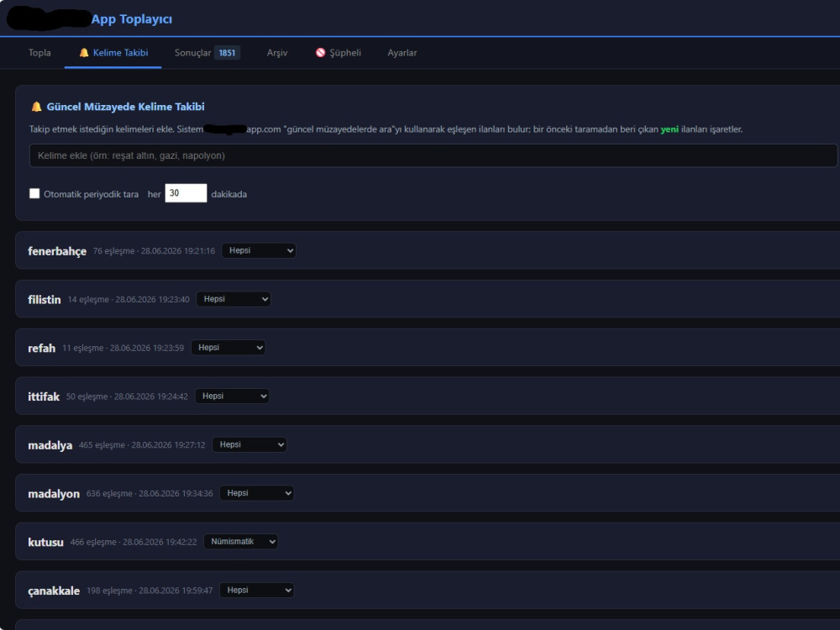Click the 1851 results count badge
This screenshot has height=630, width=840.
click(x=227, y=52)
